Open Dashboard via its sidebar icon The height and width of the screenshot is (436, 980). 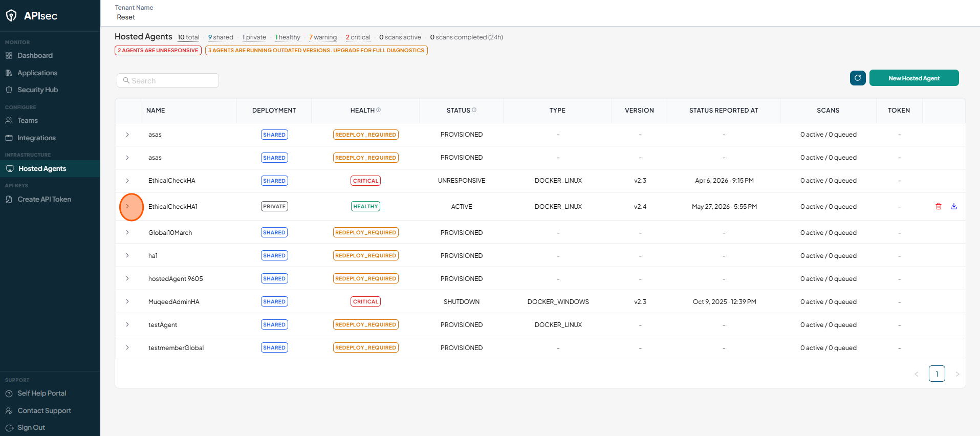point(9,55)
